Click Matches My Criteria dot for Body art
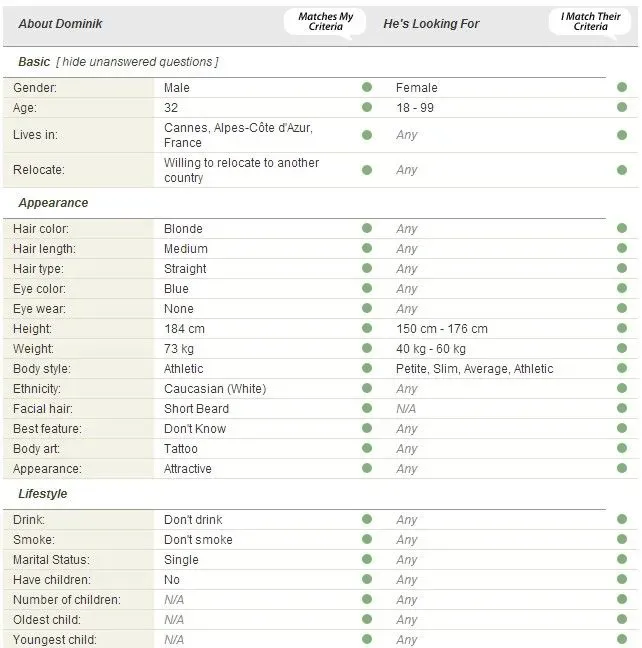Viewport: 642px width, 648px height. [x=367, y=449]
